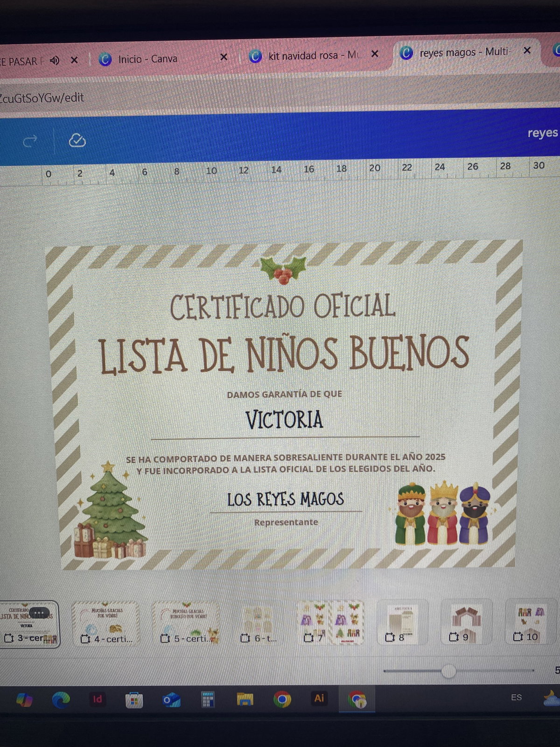560x747 pixels.
Task: Launch Microsoft Edge from taskbar
Action: click(x=61, y=699)
